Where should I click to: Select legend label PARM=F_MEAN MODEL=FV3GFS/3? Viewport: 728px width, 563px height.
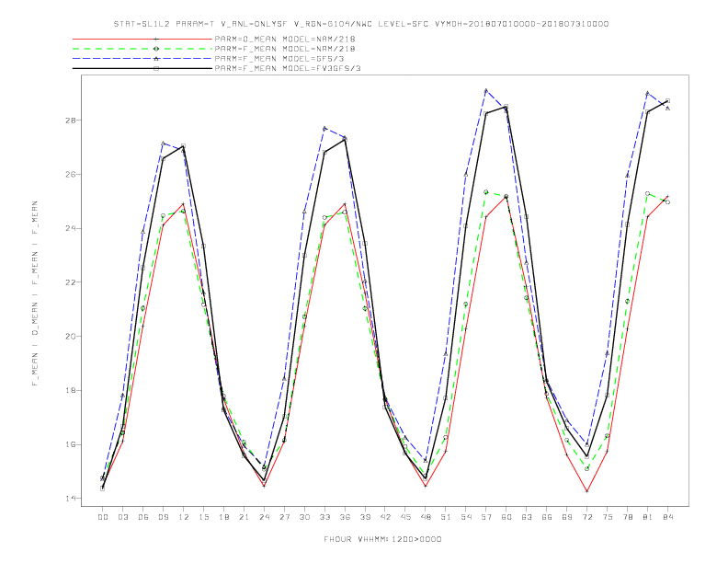tap(288, 68)
